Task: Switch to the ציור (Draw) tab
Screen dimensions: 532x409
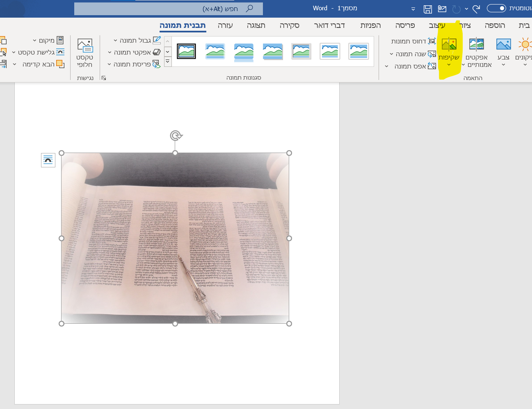Action: [x=465, y=25]
